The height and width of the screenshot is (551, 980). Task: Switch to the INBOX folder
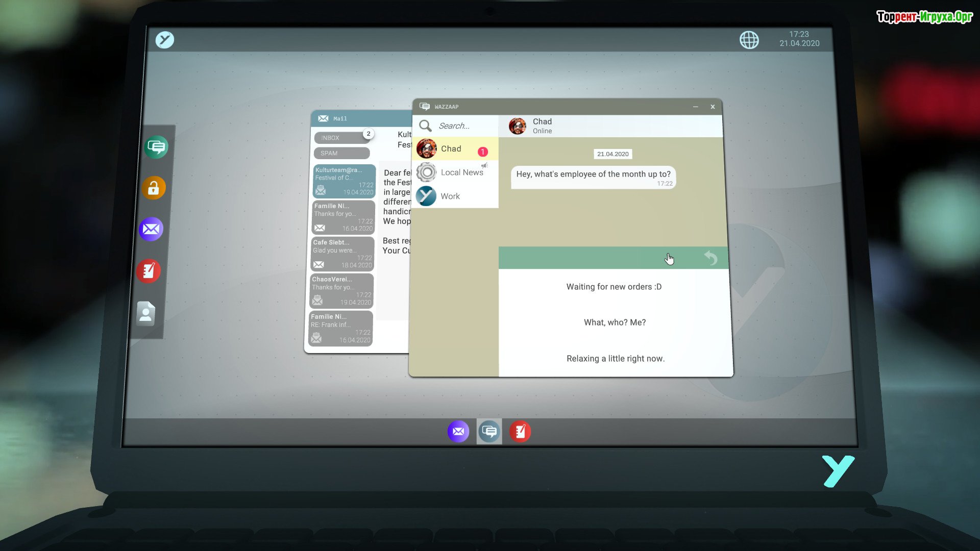click(341, 138)
